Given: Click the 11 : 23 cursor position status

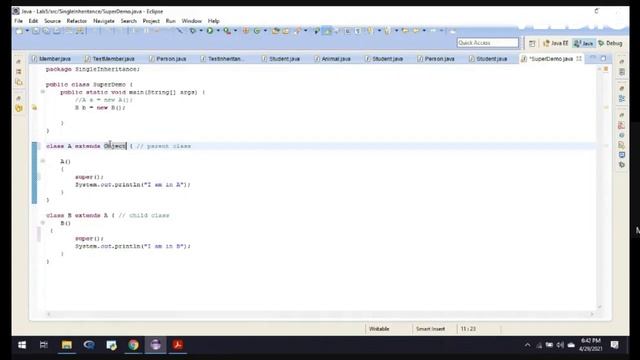Looking at the screenshot, I should pos(468,329).
